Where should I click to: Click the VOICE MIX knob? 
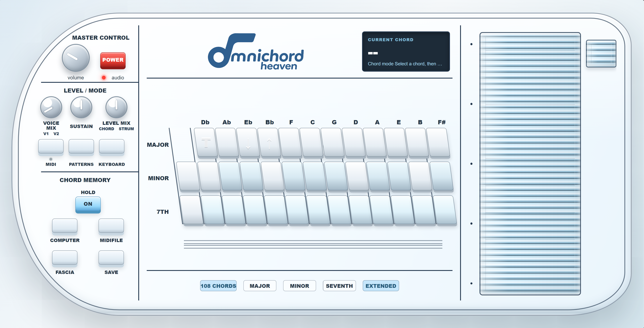(51, 107)
